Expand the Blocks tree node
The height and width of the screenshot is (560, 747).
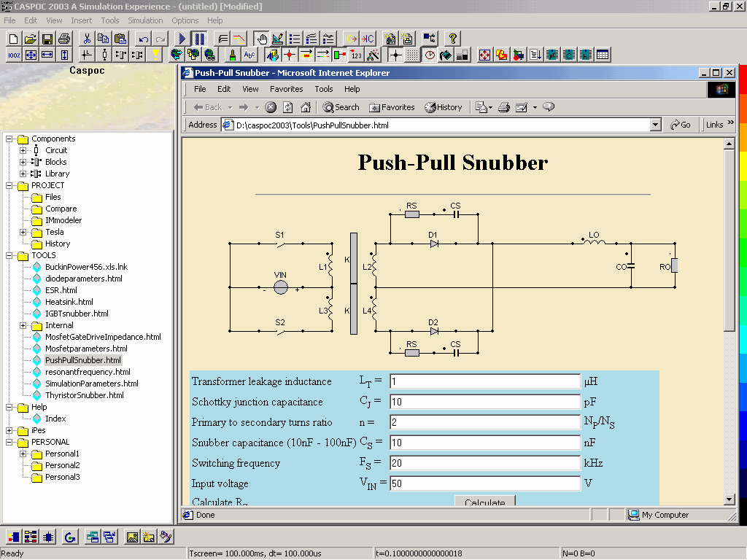(x=23, y=162)
